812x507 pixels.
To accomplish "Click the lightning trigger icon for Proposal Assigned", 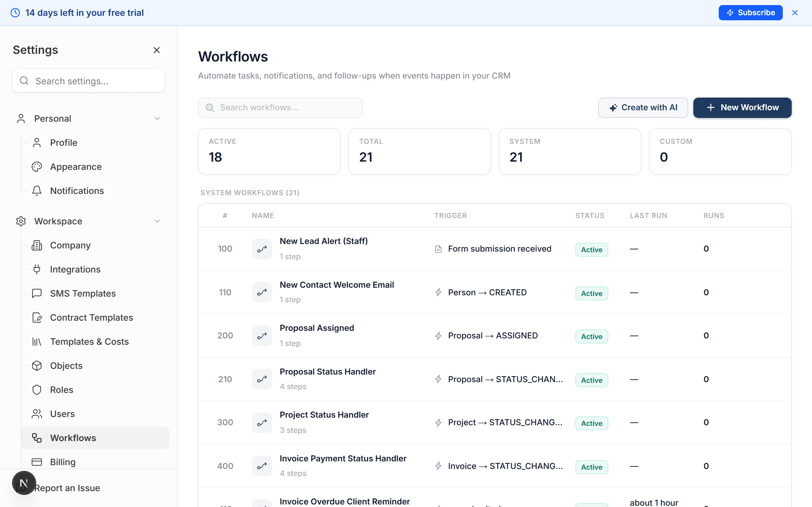I will point(438,335).
